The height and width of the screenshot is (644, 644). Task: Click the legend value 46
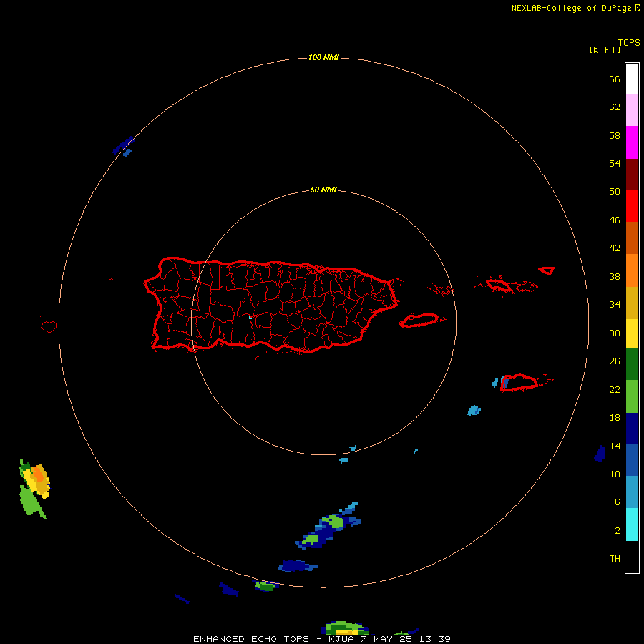[x=615, y=220]
